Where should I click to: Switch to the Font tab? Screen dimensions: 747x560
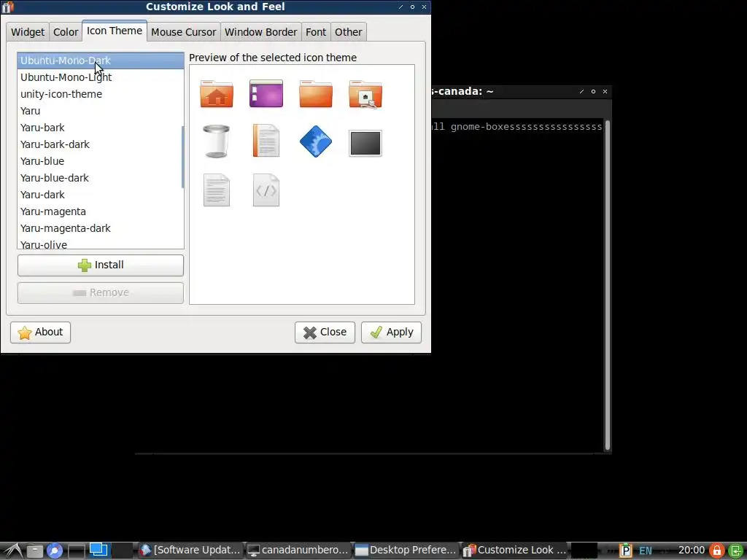(316, 32)
